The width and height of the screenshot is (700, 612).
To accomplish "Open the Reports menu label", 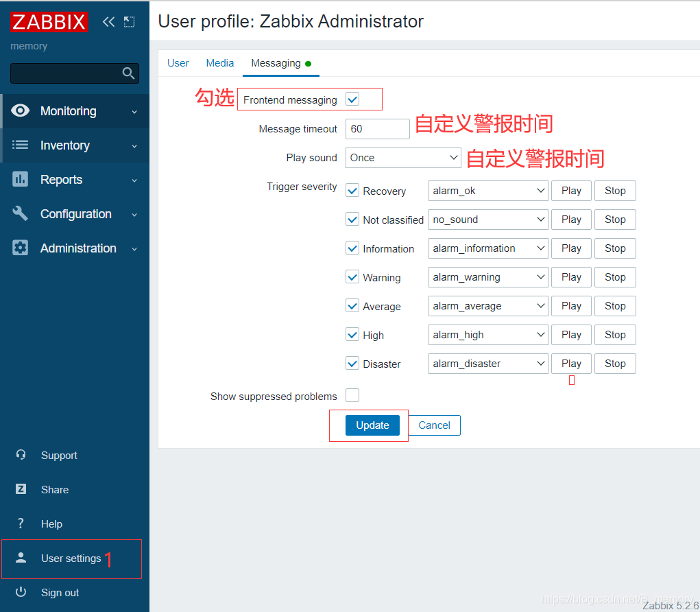I will [x=62, y=180].
